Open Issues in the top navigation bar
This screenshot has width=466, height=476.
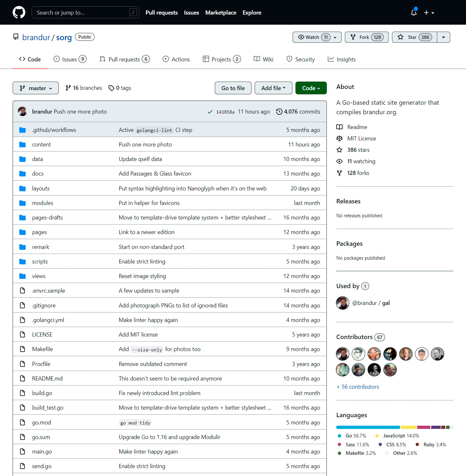click(191, 13)
